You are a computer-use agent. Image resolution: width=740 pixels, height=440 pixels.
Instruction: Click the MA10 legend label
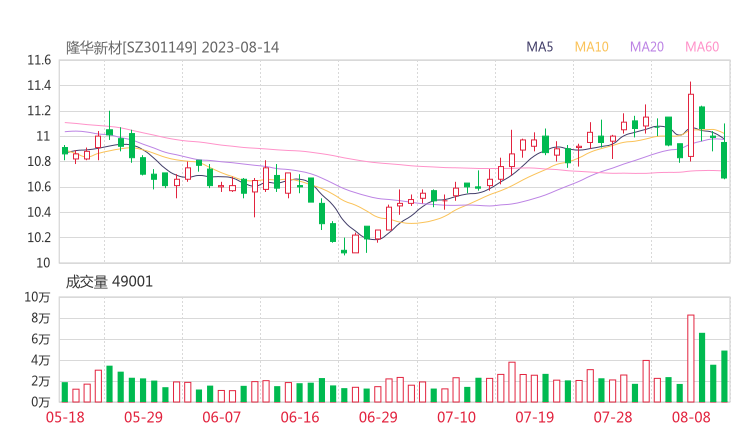[591, 47]
